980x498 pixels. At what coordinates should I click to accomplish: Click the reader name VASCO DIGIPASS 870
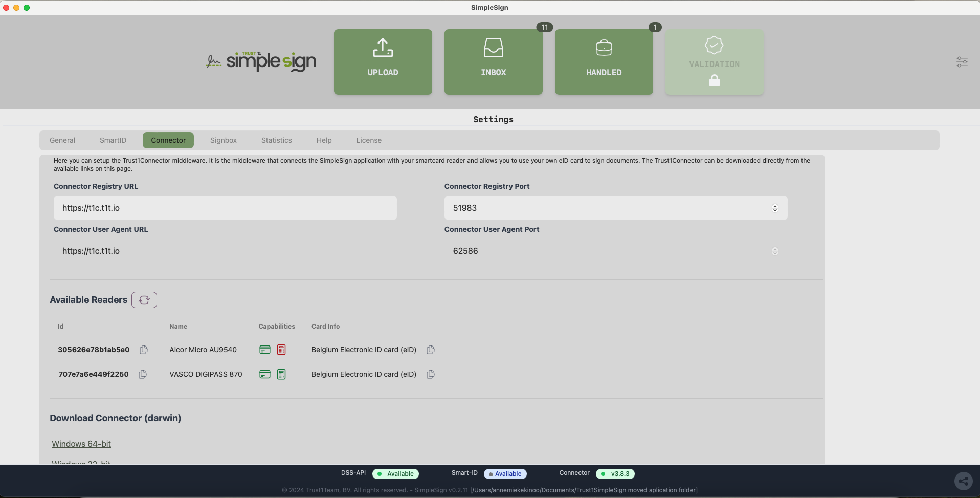coord(206,374)
